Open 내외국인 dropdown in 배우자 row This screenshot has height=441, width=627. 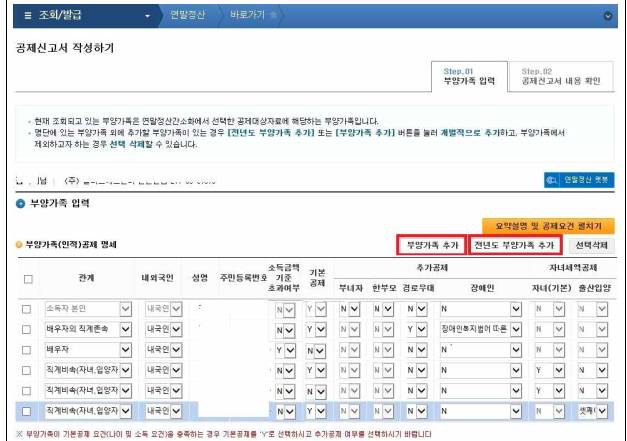tap(164, 350)
